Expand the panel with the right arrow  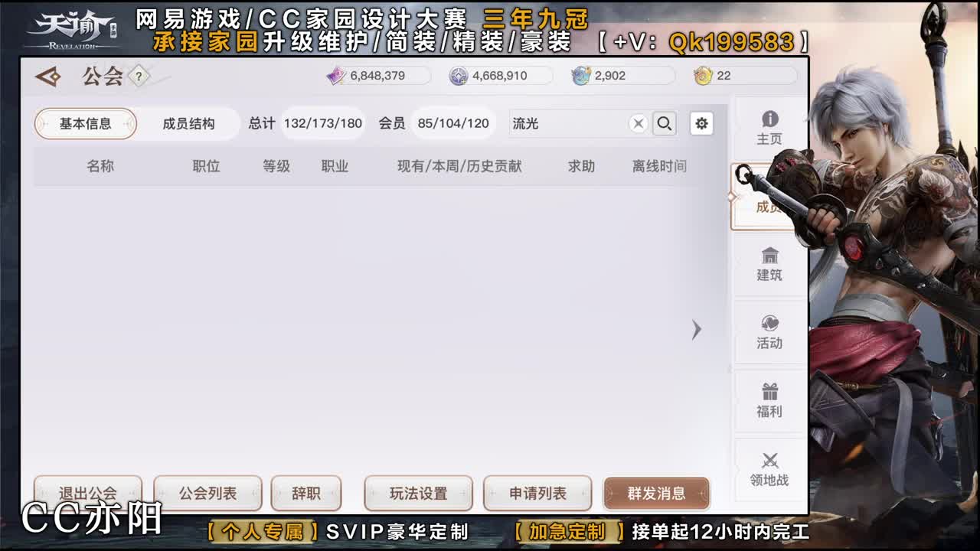pyautogui.click(x=696, y=330)
